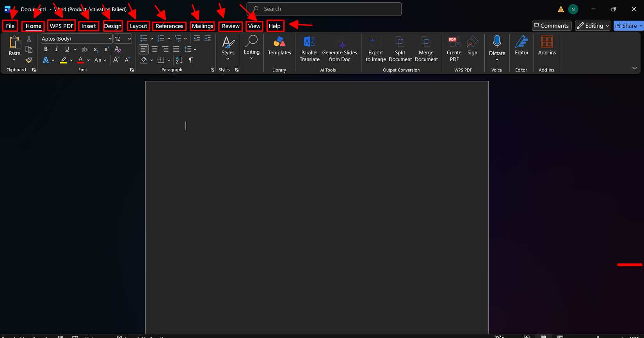Increase font size with grow icon

click(116, 60)
